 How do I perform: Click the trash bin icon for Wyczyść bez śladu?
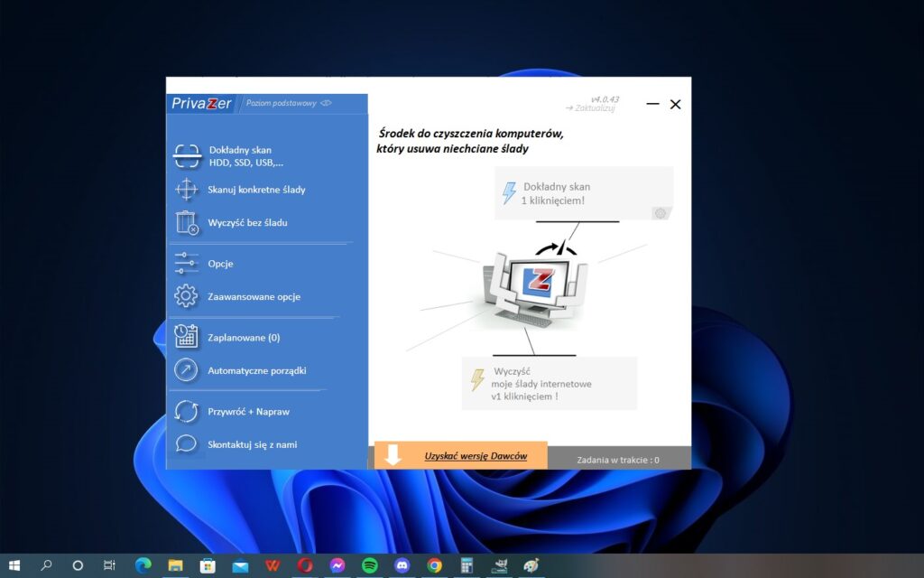point(186,223)
